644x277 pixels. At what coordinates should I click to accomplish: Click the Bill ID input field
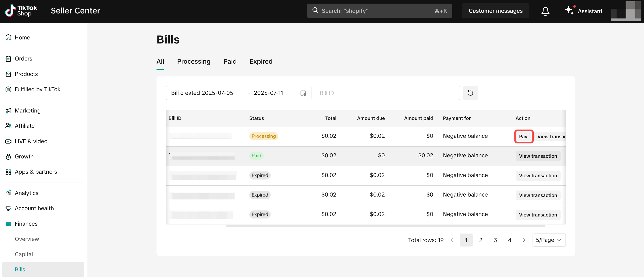[387, 93]
